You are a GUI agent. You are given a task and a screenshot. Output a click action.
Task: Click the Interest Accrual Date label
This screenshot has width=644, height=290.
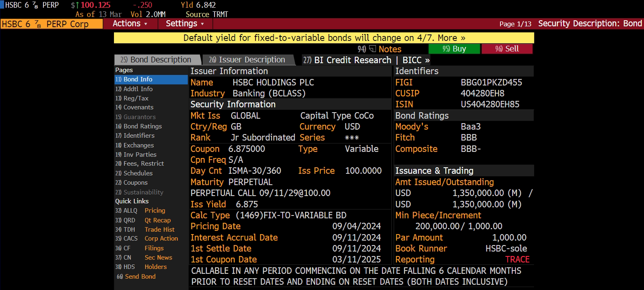(x=234, y=237)
